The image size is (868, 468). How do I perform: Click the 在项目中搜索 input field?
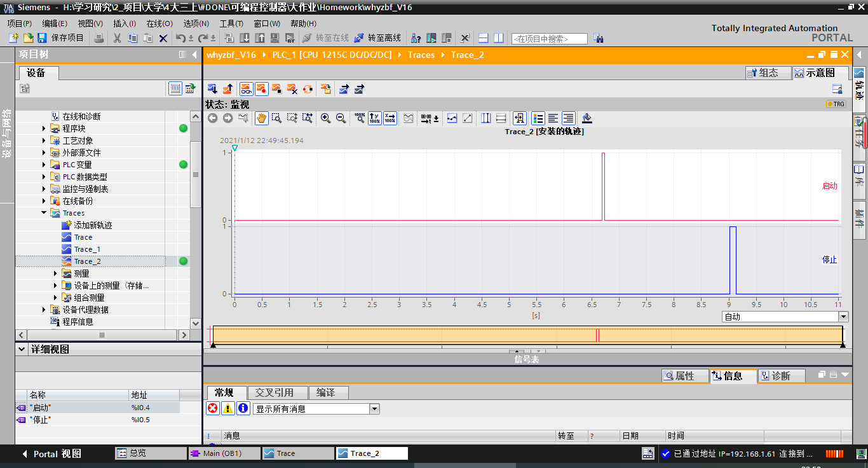[x=549, y=39]
